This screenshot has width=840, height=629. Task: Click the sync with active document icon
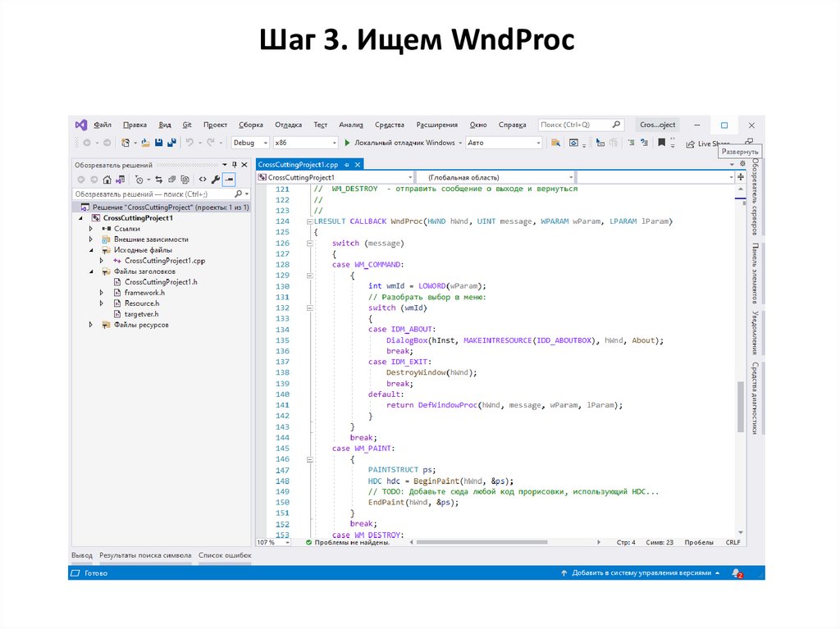(158, 180)
